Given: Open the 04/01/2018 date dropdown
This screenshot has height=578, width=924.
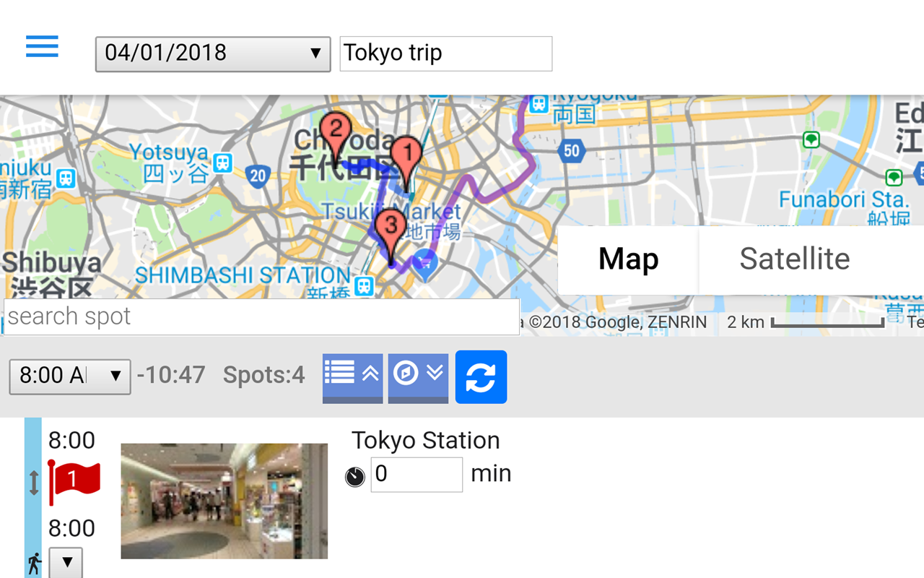Looking at the screenshot, I should point(213,54).
